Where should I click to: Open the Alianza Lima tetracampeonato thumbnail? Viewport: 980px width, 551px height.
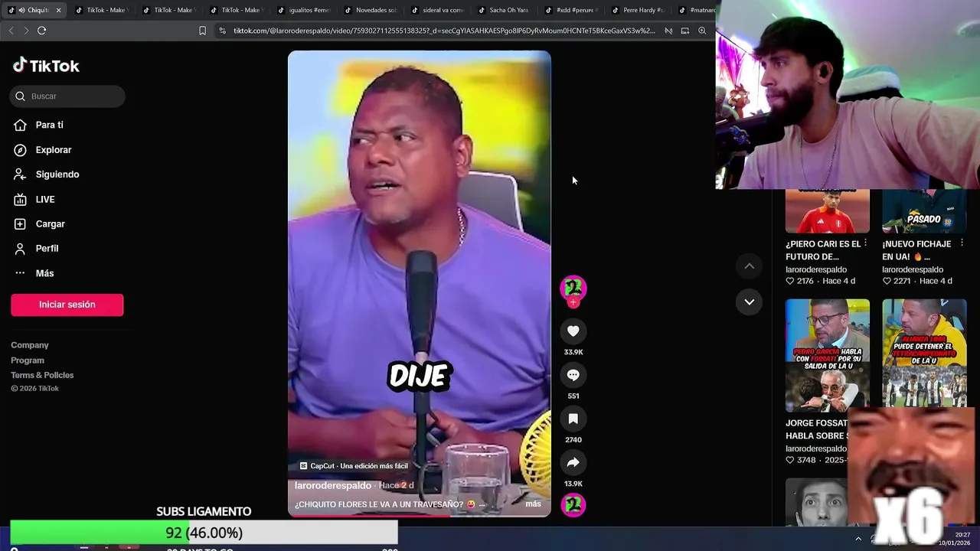[x=924, y=355]
